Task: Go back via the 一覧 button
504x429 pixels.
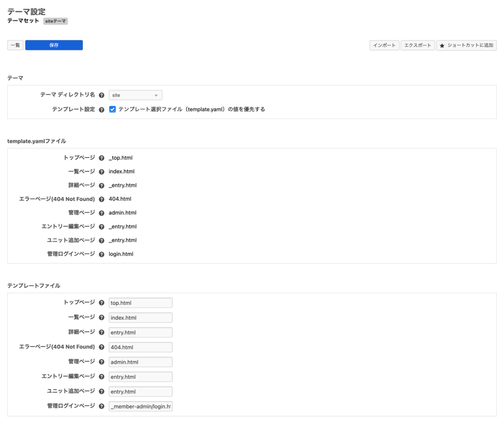Action: pyautogui.click(x=15, y=45)
